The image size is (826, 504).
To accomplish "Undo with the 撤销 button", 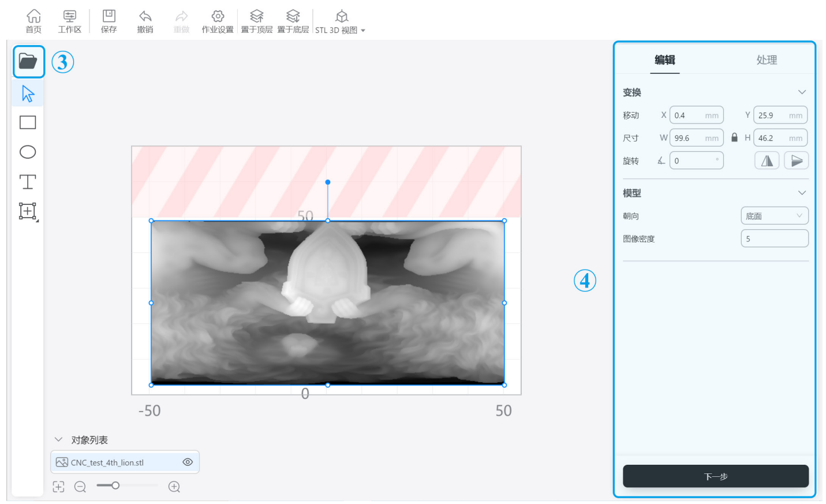I will [145, 21].
